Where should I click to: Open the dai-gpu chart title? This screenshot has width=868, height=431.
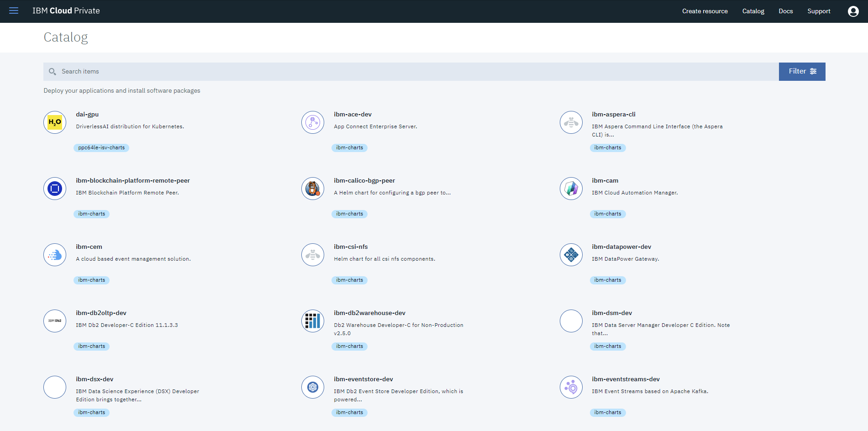click(x=87, y=115)
